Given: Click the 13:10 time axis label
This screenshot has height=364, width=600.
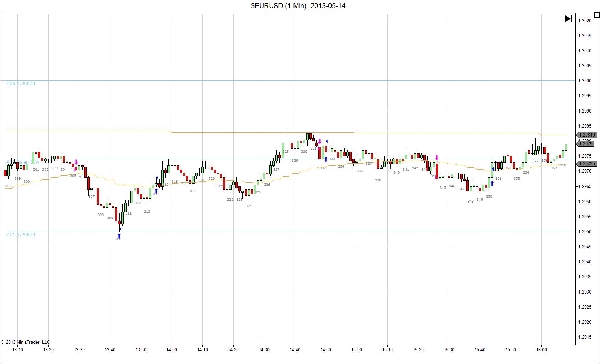Looking at the screenshot, I should (x=17, y=350).
